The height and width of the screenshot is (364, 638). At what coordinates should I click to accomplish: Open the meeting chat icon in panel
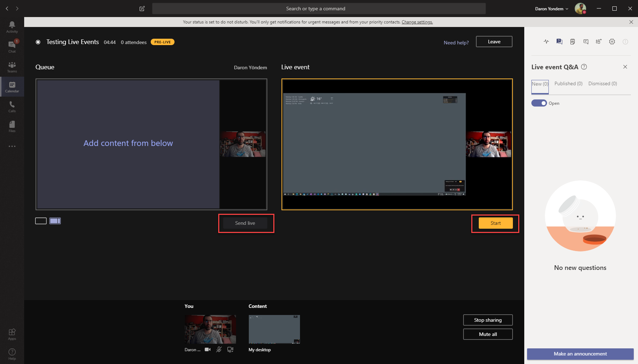[x=586, y=42]
